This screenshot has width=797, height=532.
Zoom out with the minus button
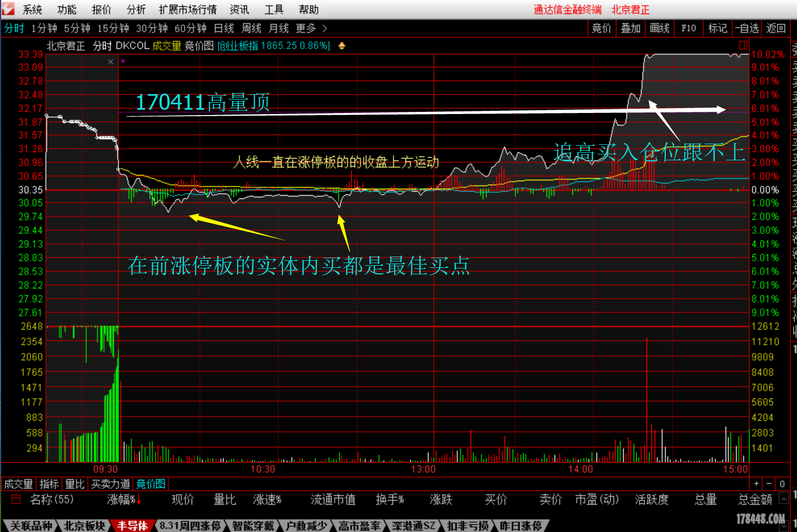point(769,484)
